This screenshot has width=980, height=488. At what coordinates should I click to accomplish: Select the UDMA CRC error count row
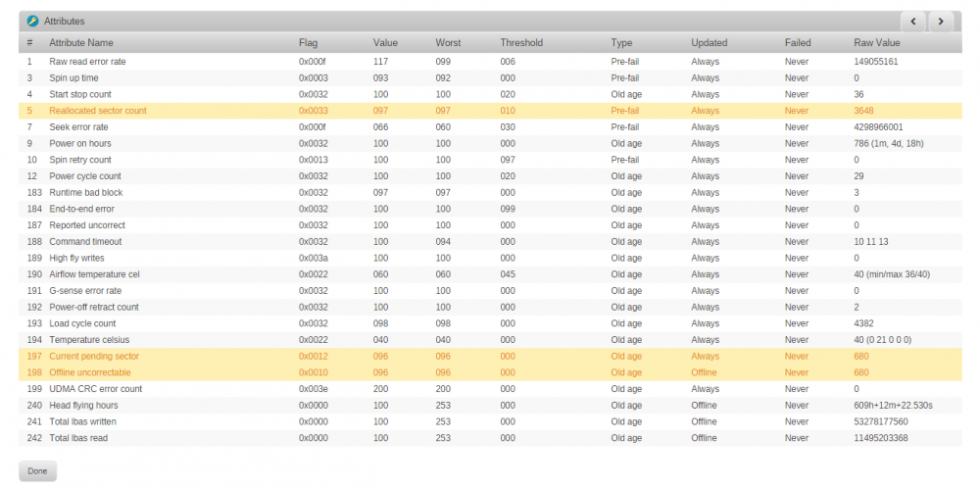(x=490, y=389)
